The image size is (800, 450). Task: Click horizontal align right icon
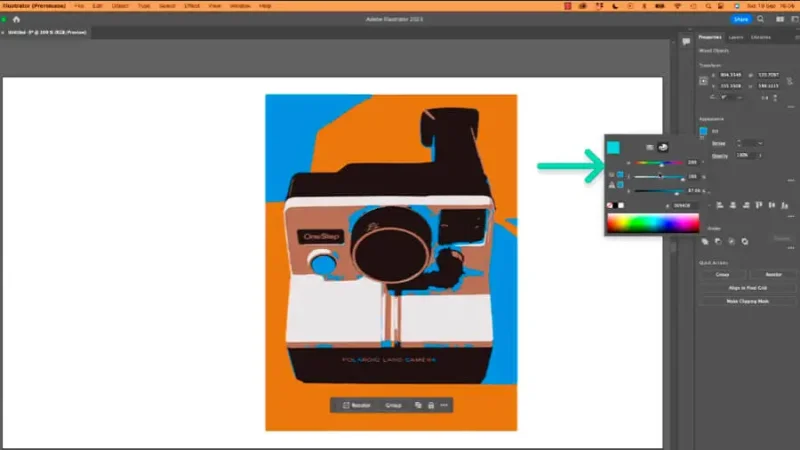pyautogui.click(x=746, y=205)
